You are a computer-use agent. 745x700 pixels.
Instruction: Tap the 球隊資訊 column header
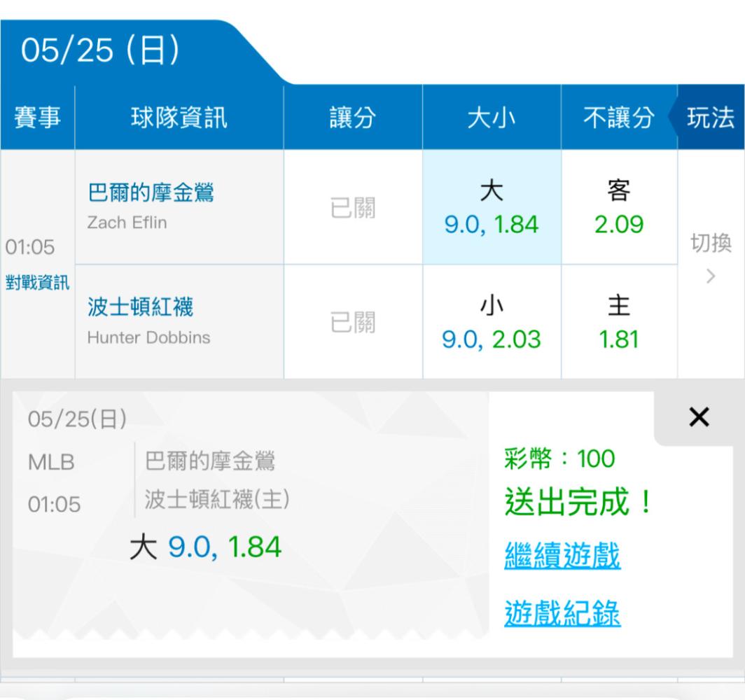(179, 118)
